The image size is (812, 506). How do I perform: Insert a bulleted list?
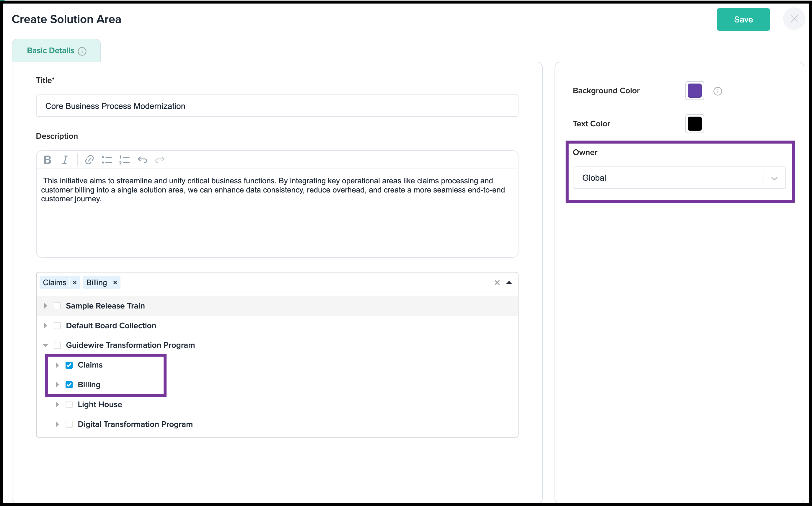[107, 160]
